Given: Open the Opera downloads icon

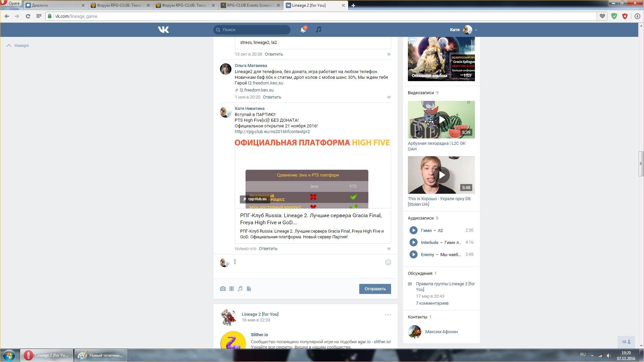Looking at the screenshot, I should [x=637, y=16].
